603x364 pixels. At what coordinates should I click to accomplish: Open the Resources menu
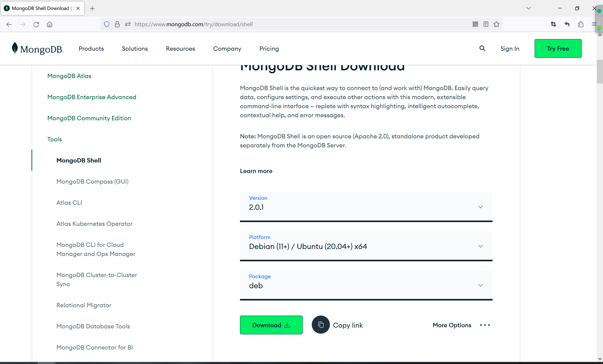(x=180, y=48)
